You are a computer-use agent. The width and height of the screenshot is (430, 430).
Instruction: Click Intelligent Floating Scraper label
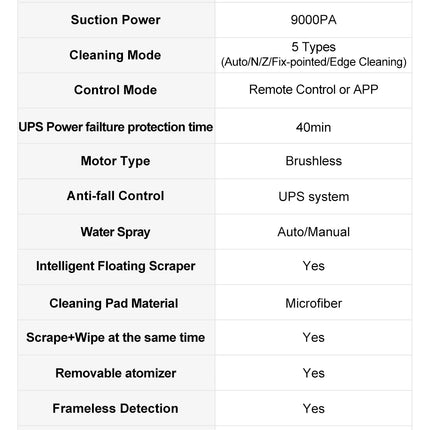click(115, 266)
